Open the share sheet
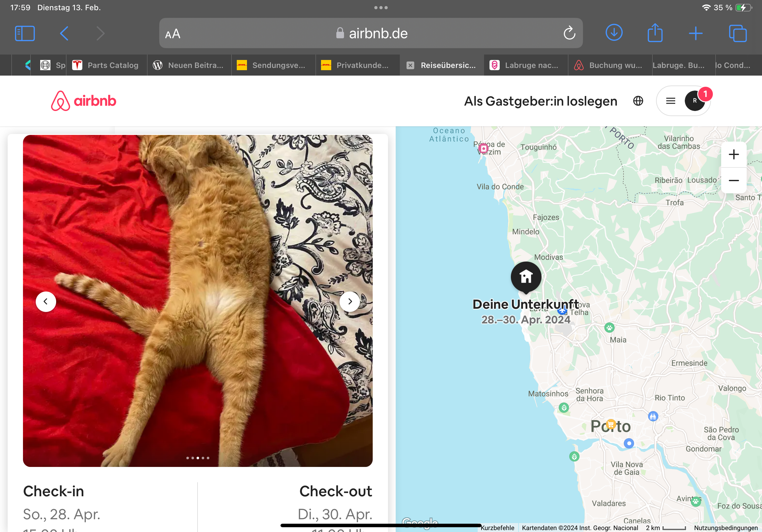 pyautogui.click(x=655, y=33)
